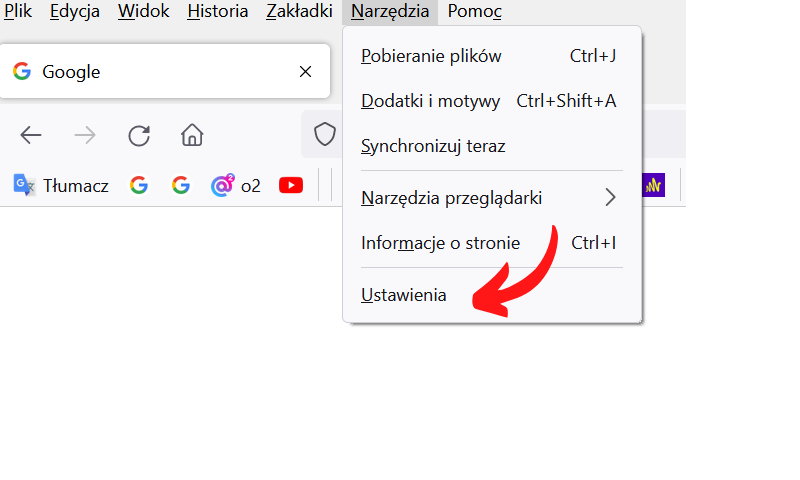
Task: Open the home page icon
Action: click(x=192, y=135)
